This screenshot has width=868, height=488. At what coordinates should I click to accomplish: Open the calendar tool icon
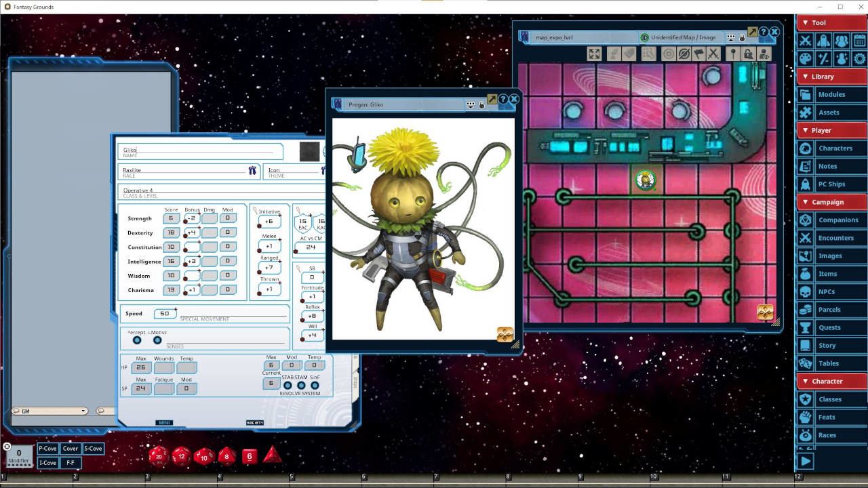[x=859, y=41]
